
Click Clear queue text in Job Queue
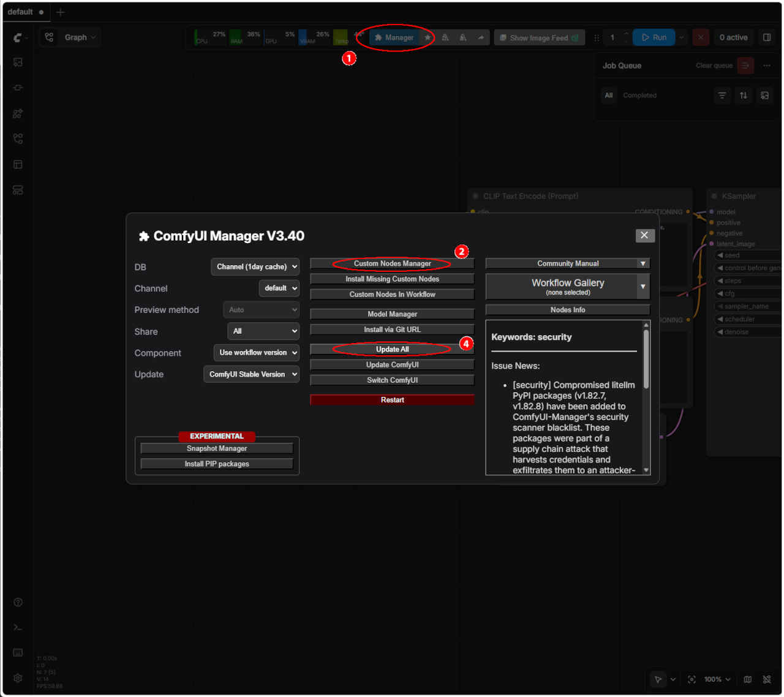coord(714,66)
